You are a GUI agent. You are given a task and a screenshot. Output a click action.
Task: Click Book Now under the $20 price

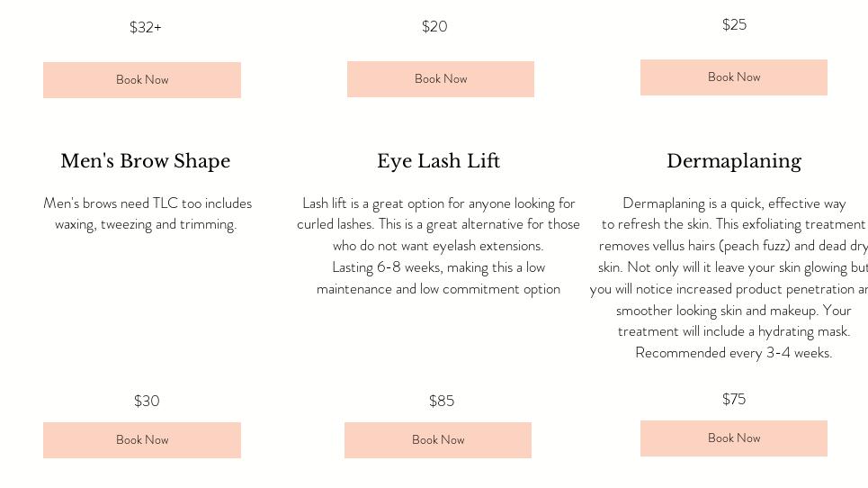[441, 79]
